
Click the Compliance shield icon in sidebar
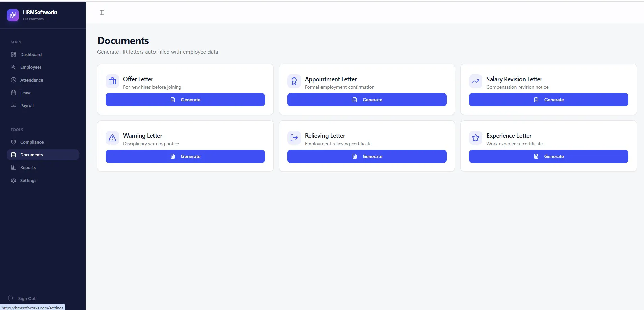13,142
